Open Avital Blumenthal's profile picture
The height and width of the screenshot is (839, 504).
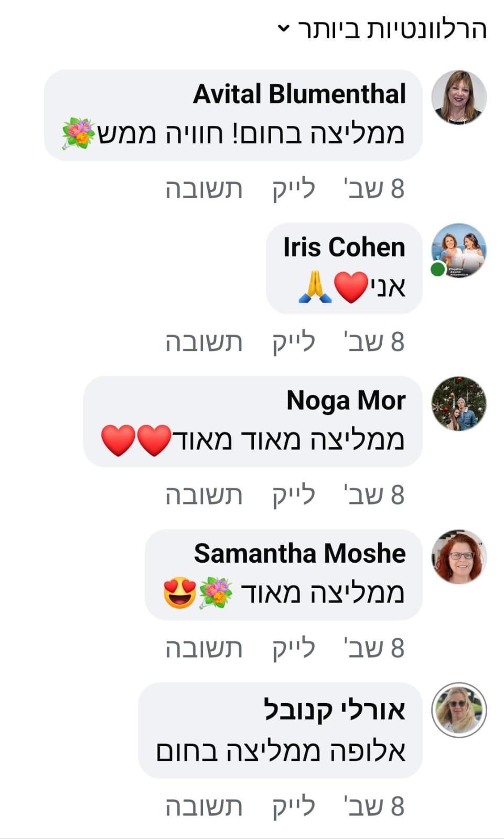pos(459,97)
